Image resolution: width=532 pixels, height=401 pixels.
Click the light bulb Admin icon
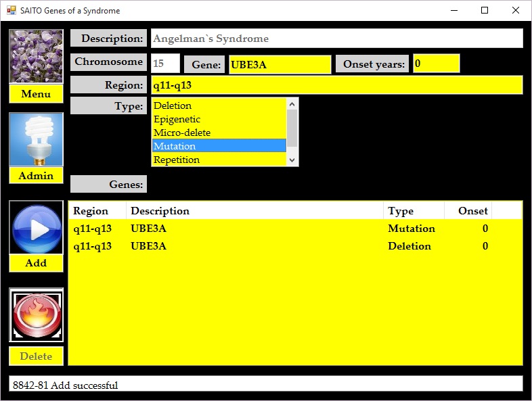pyautogui.click(x=36, y=139)
